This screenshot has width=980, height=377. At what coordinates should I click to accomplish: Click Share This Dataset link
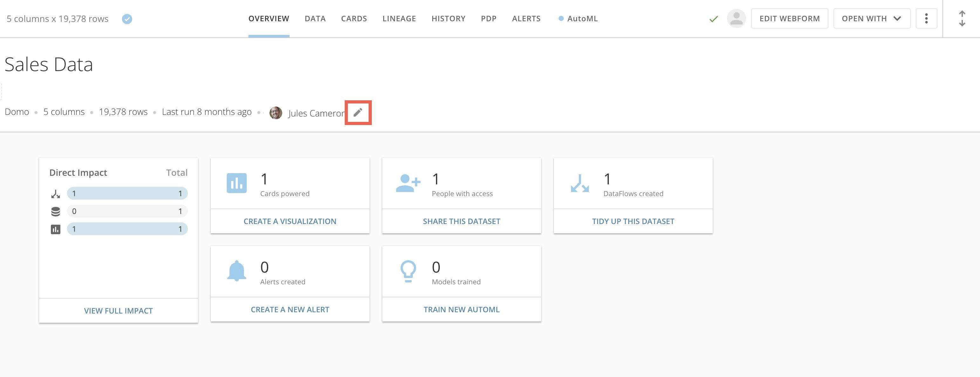click(x=461, y=221)
